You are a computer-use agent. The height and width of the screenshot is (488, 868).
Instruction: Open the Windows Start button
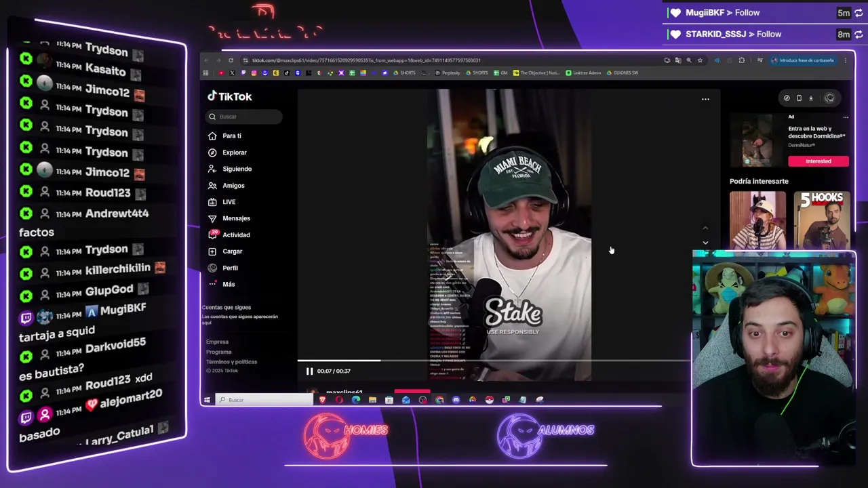[x=207, y=400]
